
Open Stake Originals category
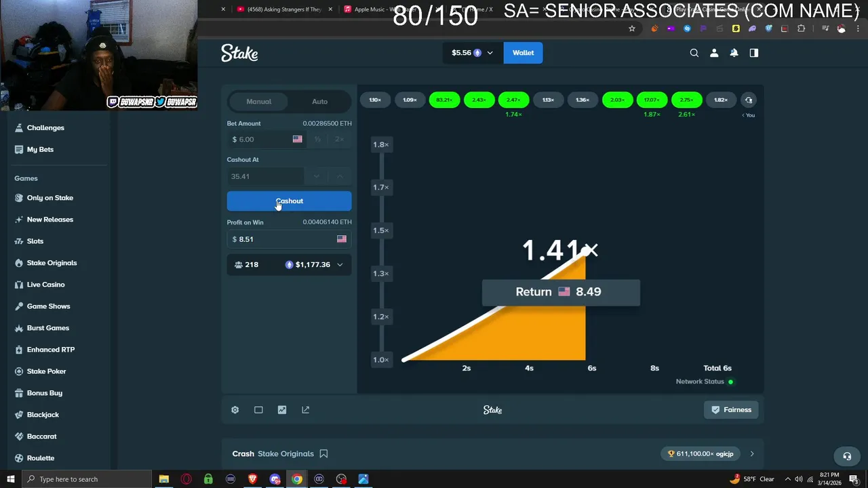click(x=52, y=263)
